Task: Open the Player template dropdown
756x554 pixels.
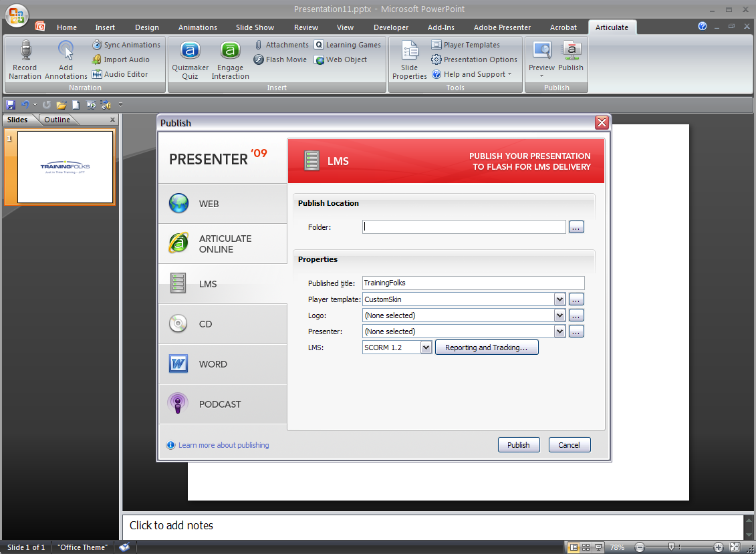Action: 560,299
